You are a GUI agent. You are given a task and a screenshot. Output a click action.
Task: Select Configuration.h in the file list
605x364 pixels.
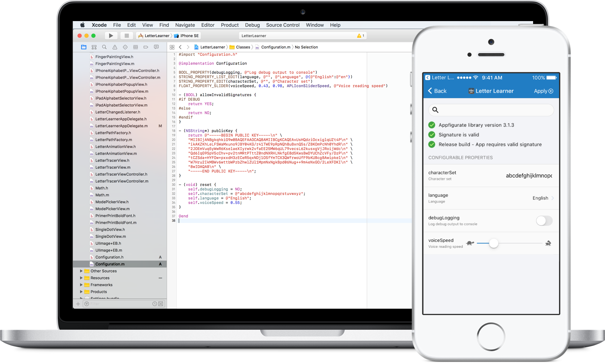coord(120,257)
